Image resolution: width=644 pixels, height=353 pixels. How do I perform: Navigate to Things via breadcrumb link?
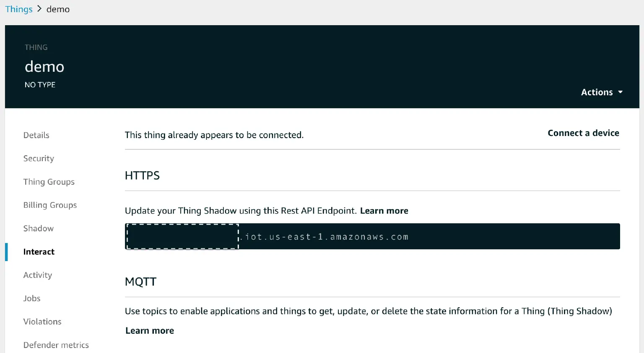pyautogui.click(x=18, y=9)
